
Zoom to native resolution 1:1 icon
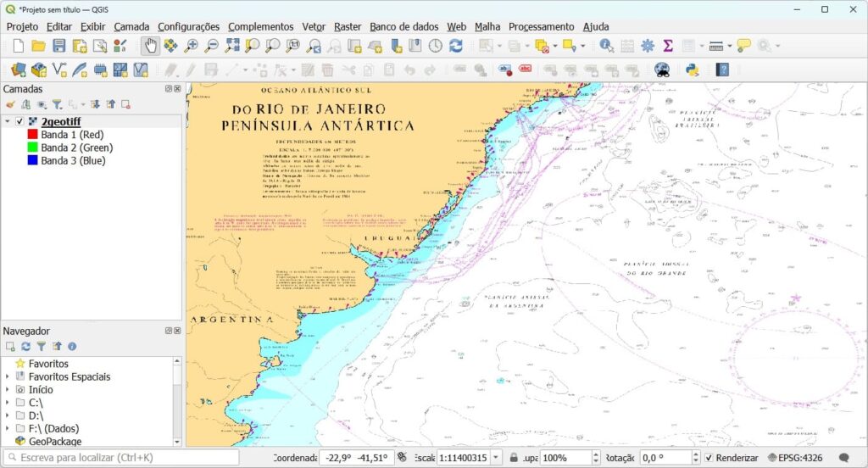click(292, 46)
